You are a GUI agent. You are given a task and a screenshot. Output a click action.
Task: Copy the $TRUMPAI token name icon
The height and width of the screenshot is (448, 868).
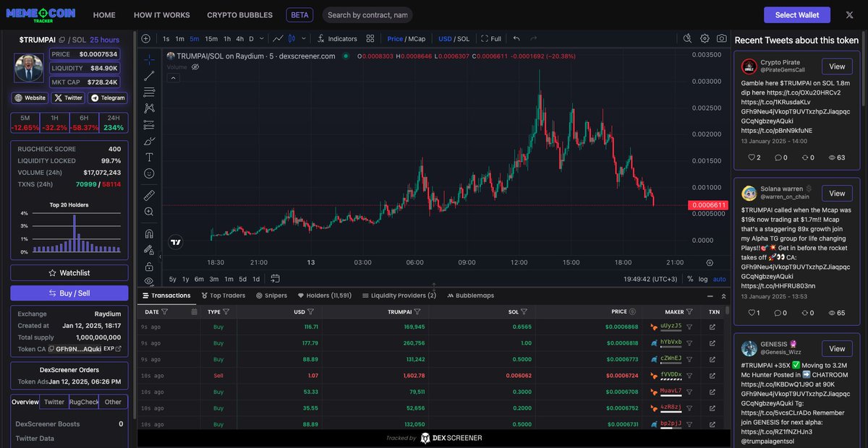point(62,40)
